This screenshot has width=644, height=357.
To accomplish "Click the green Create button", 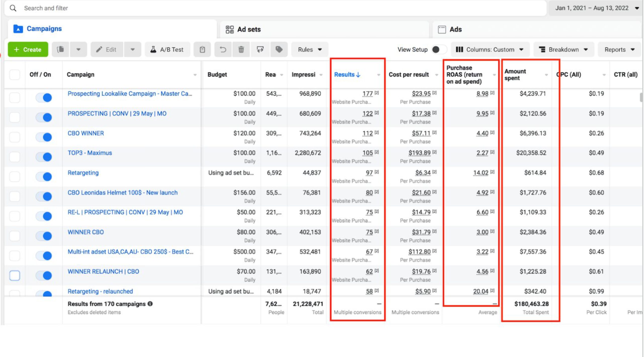I will click(x=28, y=49).
